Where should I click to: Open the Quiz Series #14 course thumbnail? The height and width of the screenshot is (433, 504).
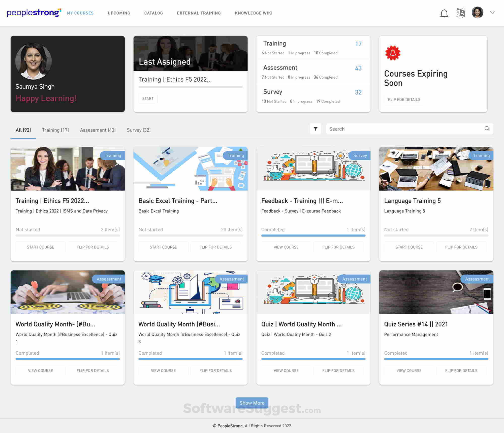pyautogui.click(x=436, y=292)
